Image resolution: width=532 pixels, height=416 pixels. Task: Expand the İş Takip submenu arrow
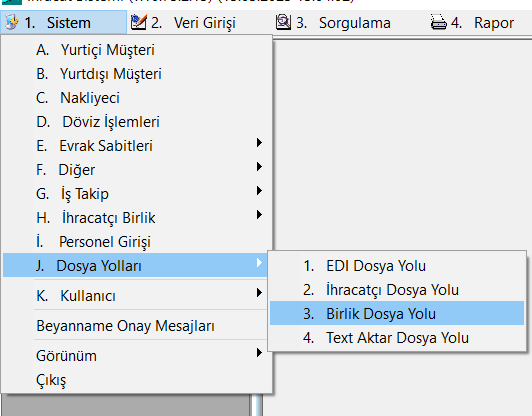(x=259, y=191)
